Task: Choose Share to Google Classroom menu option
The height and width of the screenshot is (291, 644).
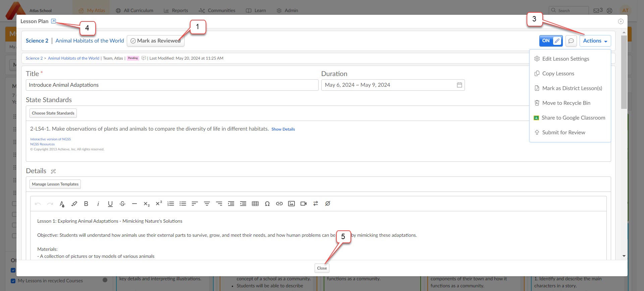Action: 573,118
